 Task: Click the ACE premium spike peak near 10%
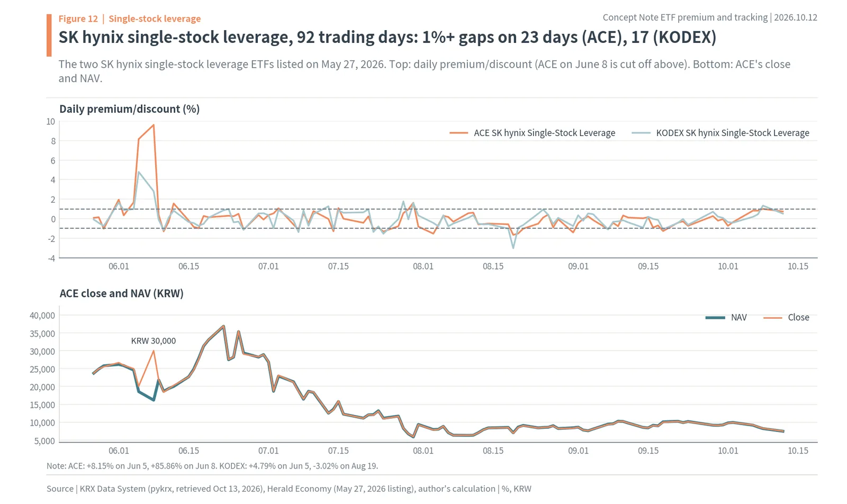click(154, 125)
